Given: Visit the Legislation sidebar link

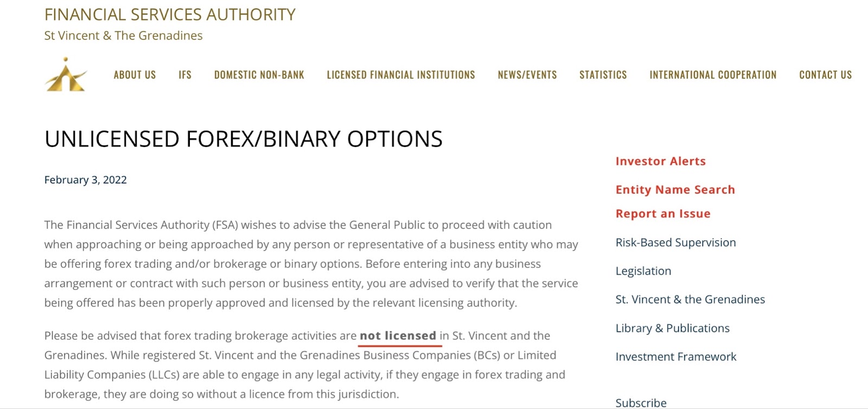Looking at the screenshot, I should click(643, 271).
